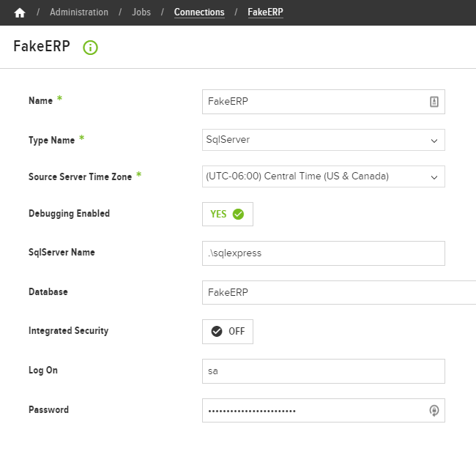The height and width of the screenshot is (454, 476).
Task: Click the black checkmark in Integrated Security
Action: (x=217, y=332)
